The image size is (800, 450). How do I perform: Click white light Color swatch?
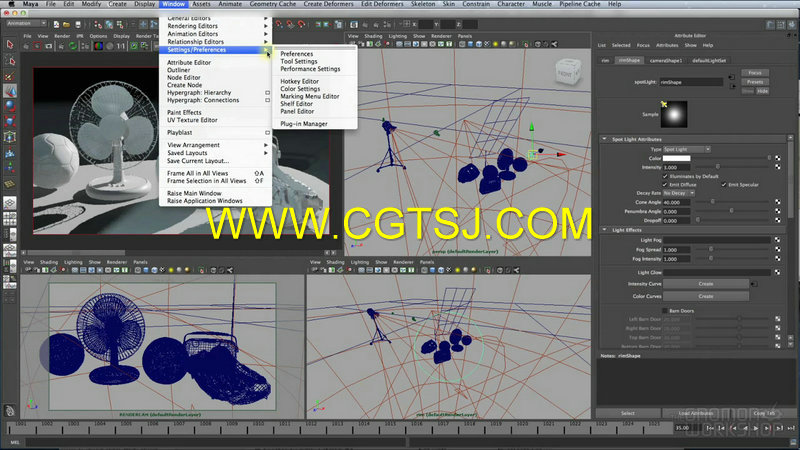click(x=677, y=158)
